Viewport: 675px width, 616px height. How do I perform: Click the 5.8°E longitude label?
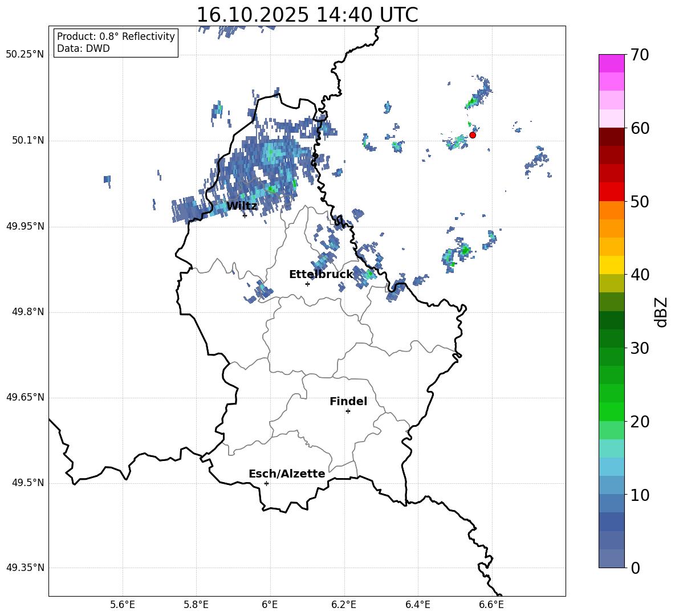[x=196, y=605]
